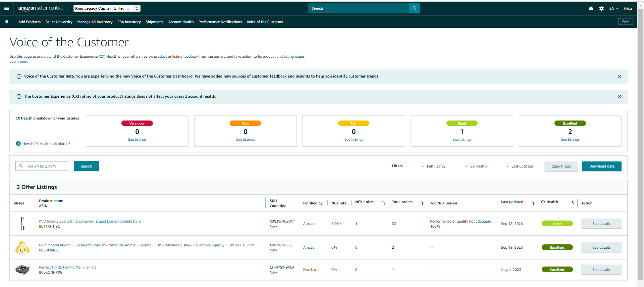See details for Isabelle Plushie listing
This screenshot has height=287, width=644.
coord(601,247)
